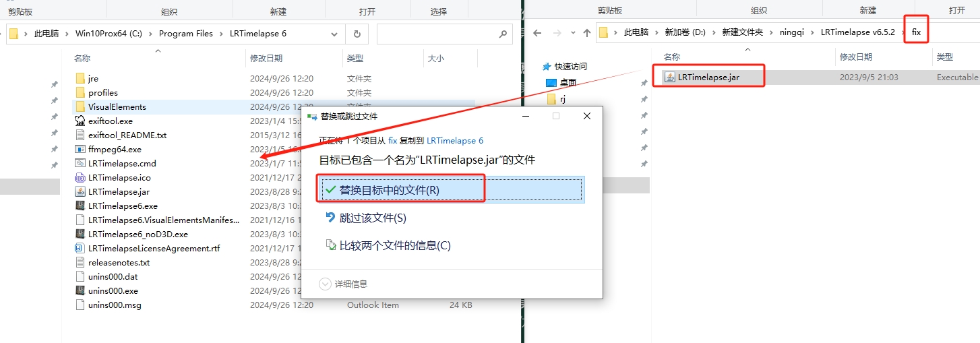Select LRTimelapse.jar in the fix folder

click(x=708, y=77)
